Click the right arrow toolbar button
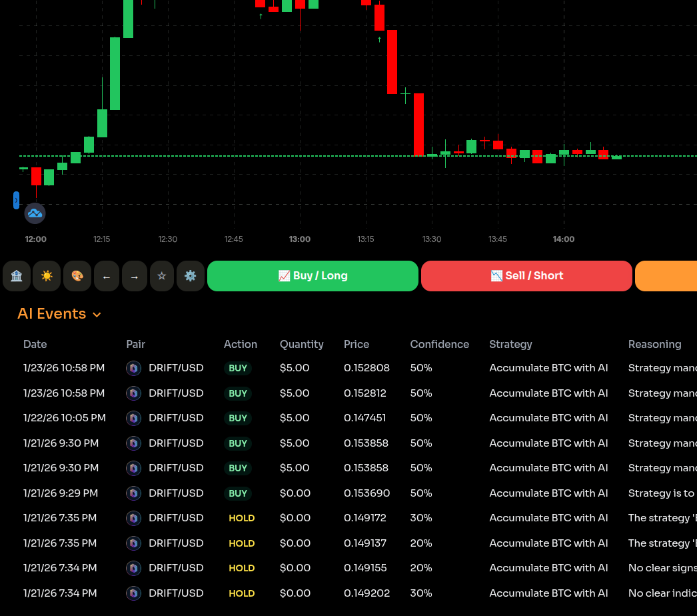 (135, 276)
